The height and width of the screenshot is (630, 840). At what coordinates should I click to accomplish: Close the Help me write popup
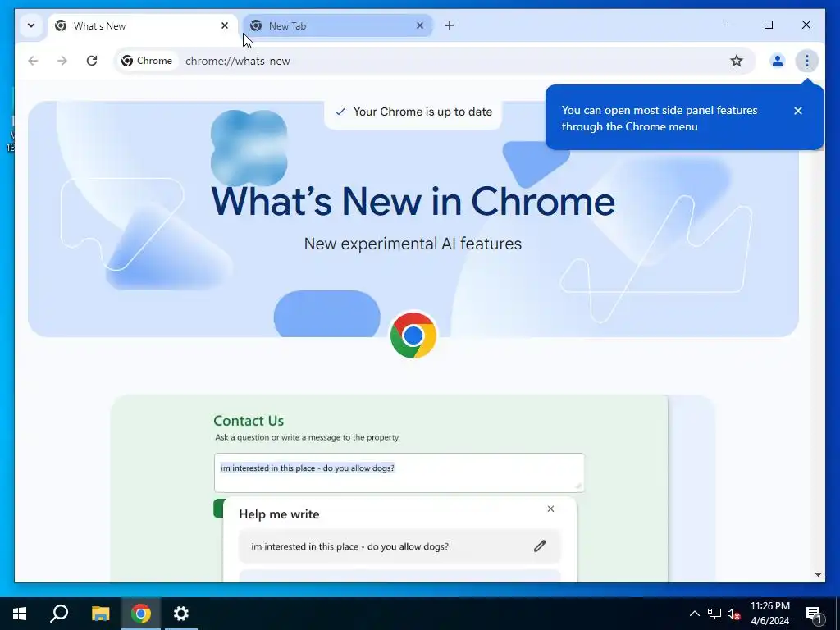pos(550,509)
